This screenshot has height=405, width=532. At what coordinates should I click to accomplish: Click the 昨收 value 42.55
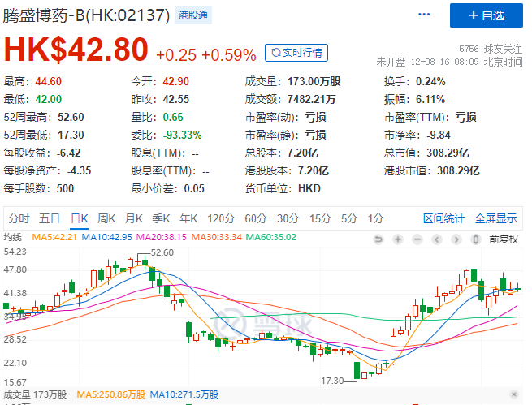point(175,99)
